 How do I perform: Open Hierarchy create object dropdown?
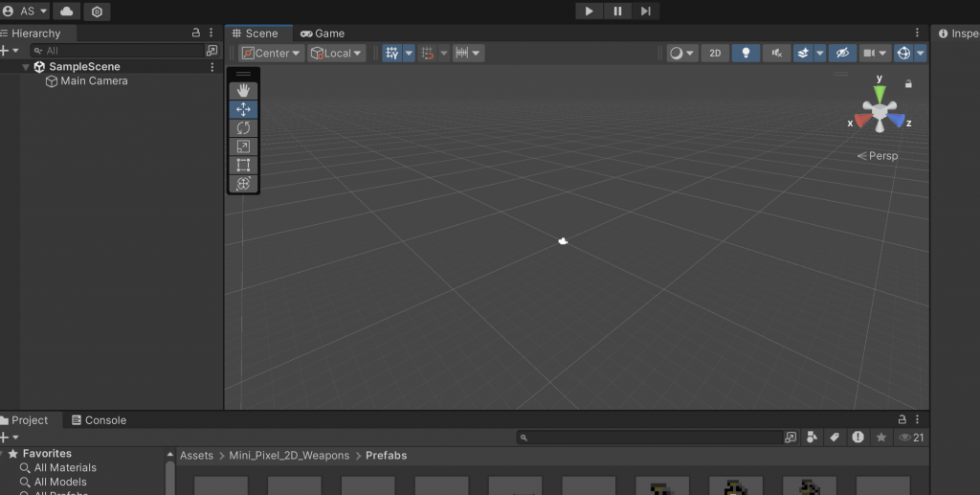9,51
